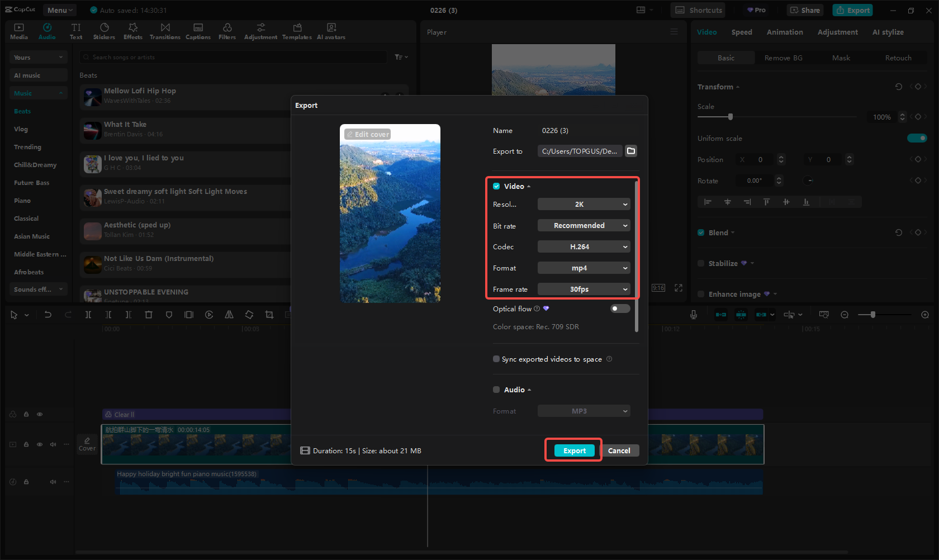The width and height of the screenshot is (939, 560).
Task: Switch to the Animation tab
Action: [x=784, y=32]
